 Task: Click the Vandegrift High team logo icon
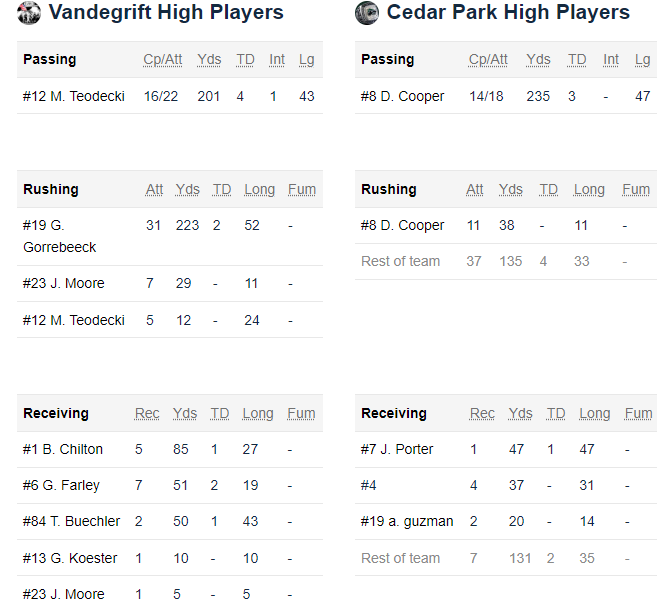tap(29, 13)
